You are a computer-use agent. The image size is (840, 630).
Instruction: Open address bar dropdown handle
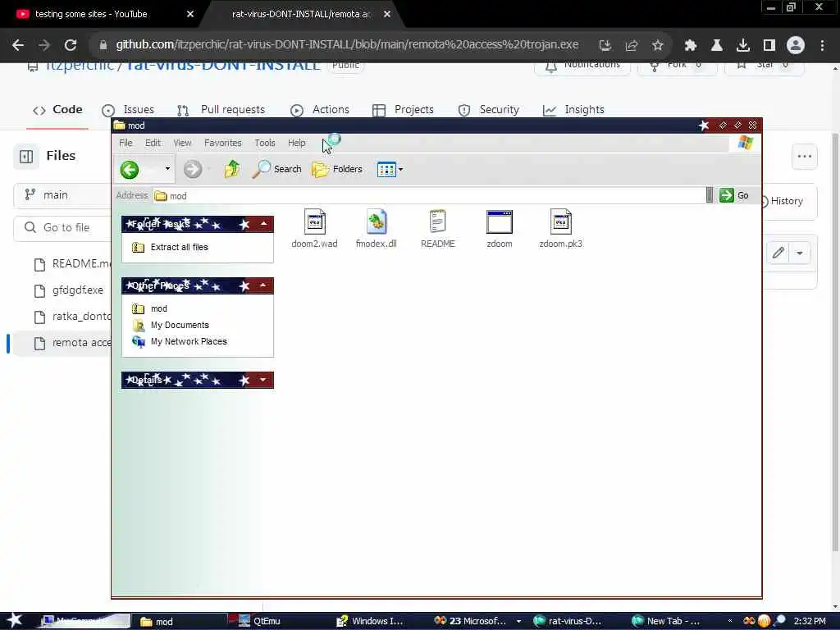tap(710, 195)
